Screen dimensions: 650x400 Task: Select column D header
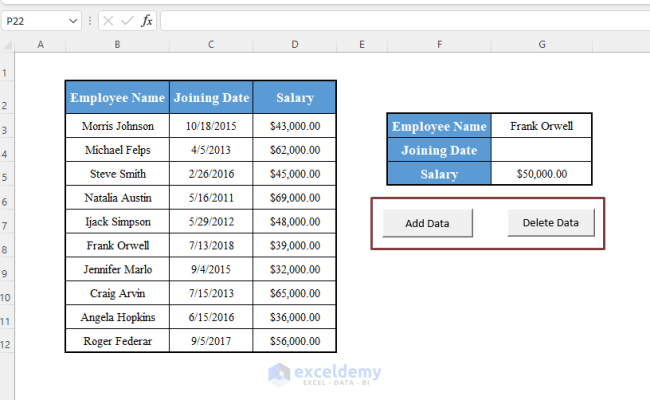[x=295, y=44]
